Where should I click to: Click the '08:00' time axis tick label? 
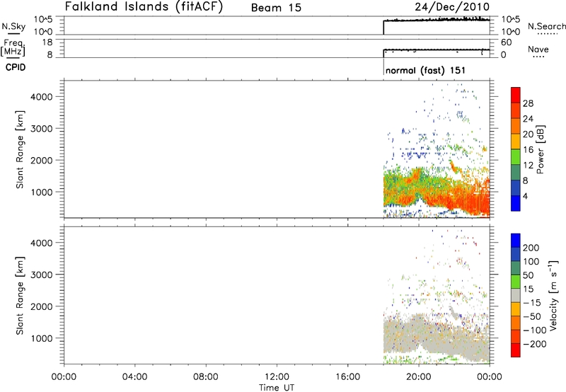[x=206, y=377]
